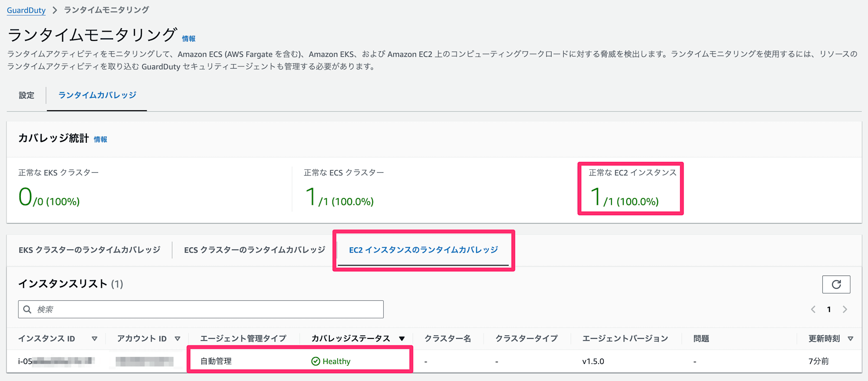Click the 正常な EKS クラスター statistic value
Image resolution: width=868 pixels, height=381 pixels.
point(49,197)
